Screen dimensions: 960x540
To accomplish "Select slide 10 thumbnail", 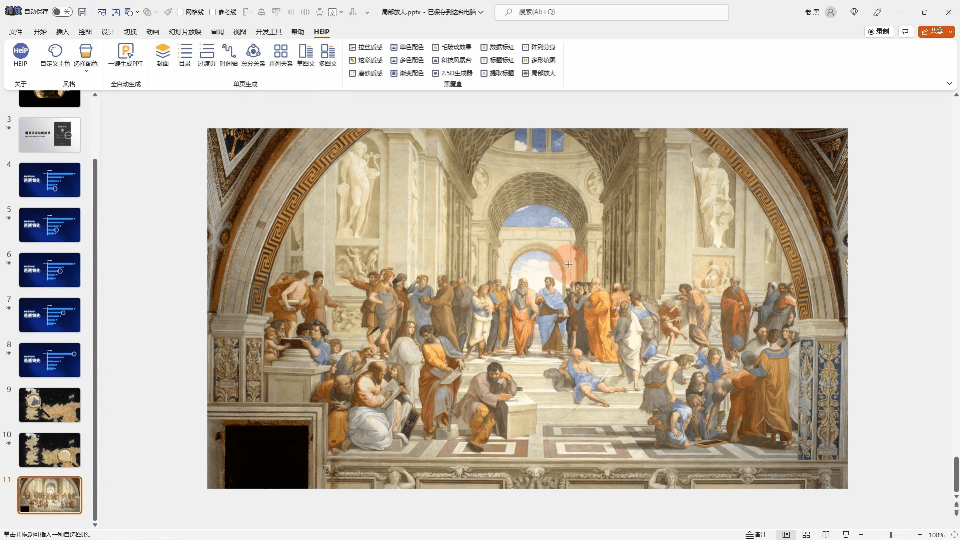I will pos(50,450).
